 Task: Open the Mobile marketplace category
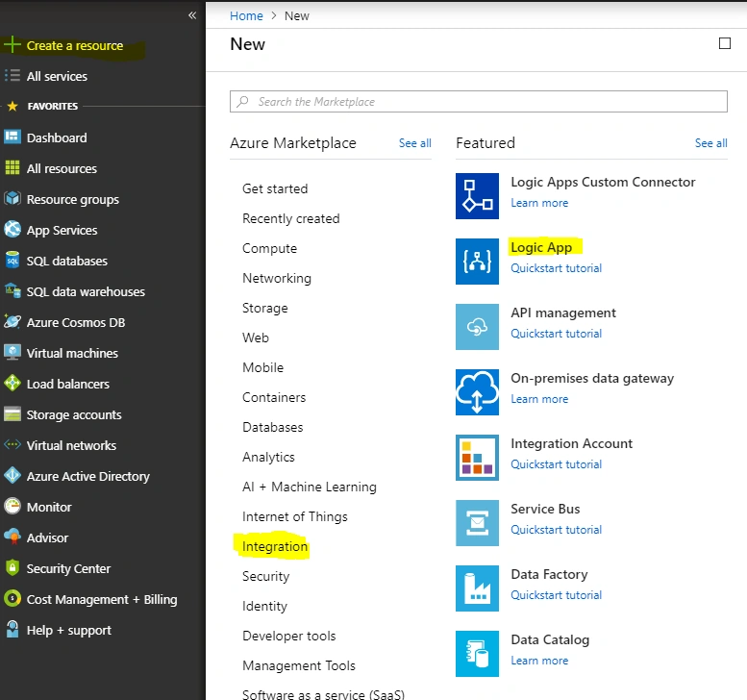click(x=262, y=367)
